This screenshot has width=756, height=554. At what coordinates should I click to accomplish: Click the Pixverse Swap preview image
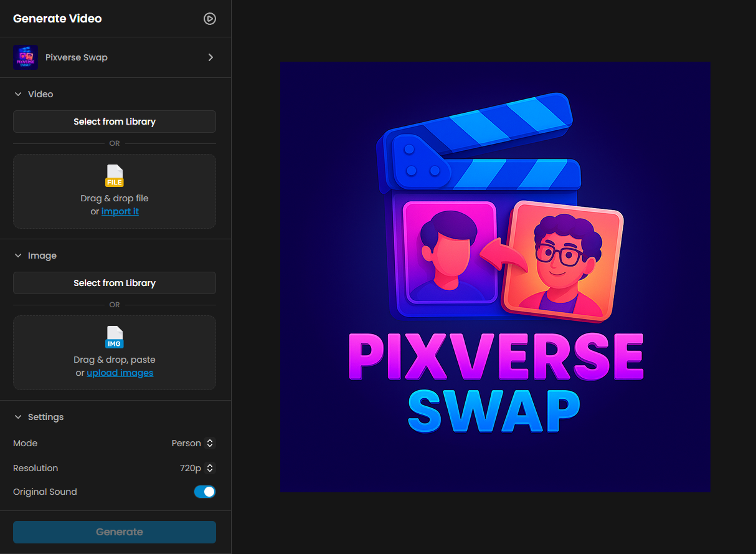coord(494,277)
